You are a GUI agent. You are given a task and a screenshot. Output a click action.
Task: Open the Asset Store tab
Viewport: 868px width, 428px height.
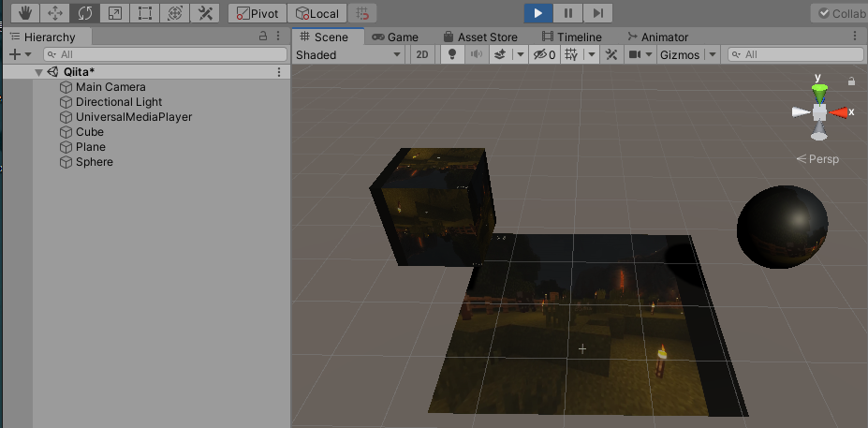(480, 37)
